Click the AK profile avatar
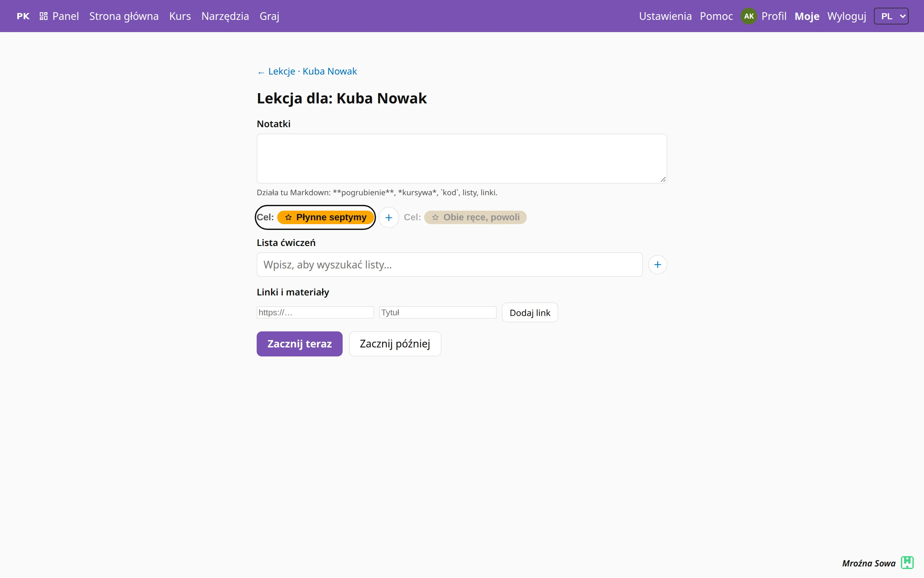Screen dimensions: 924x578 [x=749, y=16]
